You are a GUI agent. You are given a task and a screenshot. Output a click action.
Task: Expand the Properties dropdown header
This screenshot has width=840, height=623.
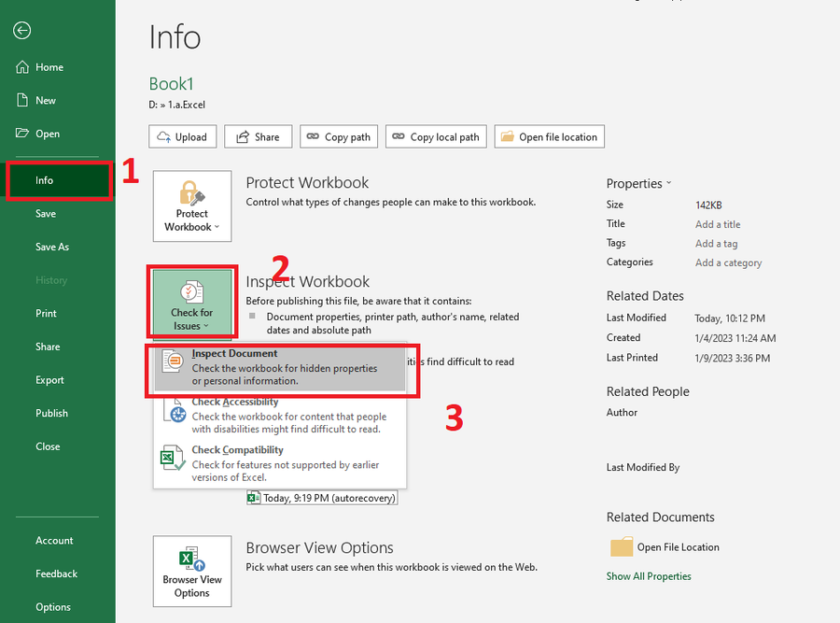pos(638,184)
